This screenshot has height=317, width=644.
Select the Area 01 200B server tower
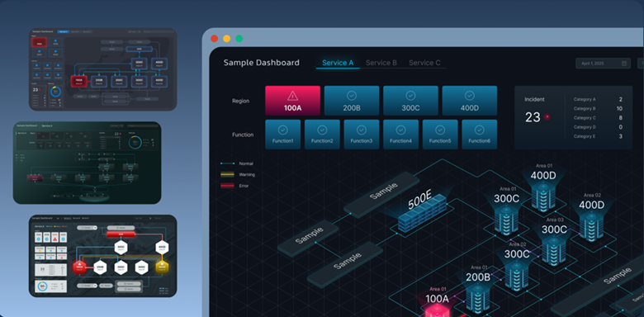478,299
